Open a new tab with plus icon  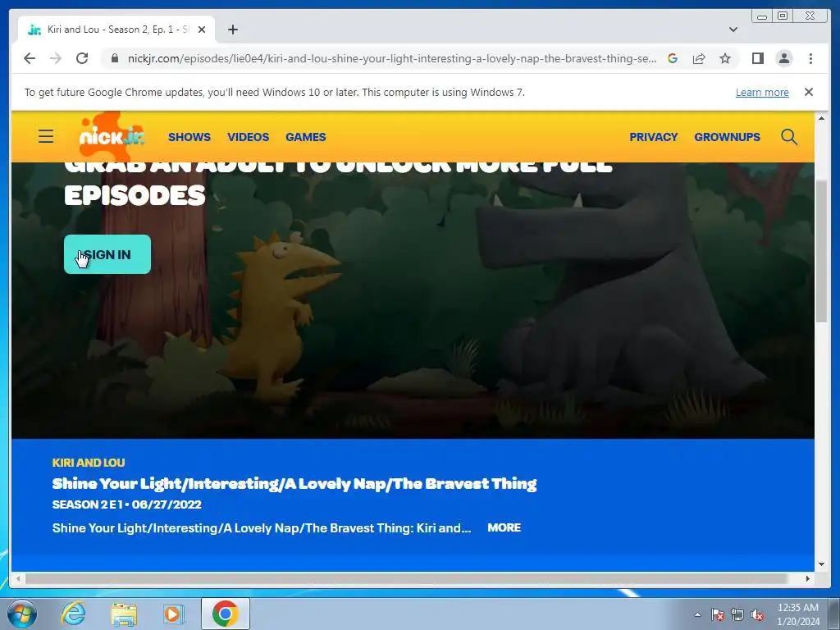coord(232,30)
